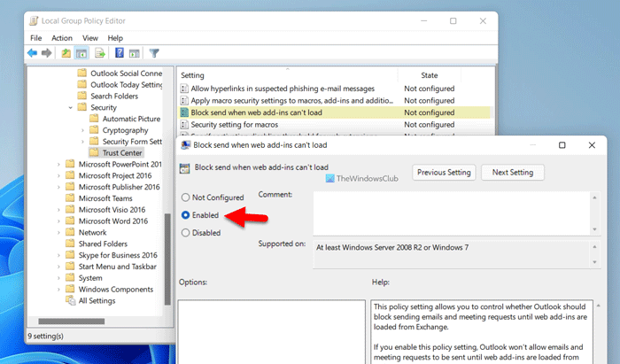Click the Windows Components folder icon
Image resolution: width=620 pixels, height=364 pixels.
70,289
